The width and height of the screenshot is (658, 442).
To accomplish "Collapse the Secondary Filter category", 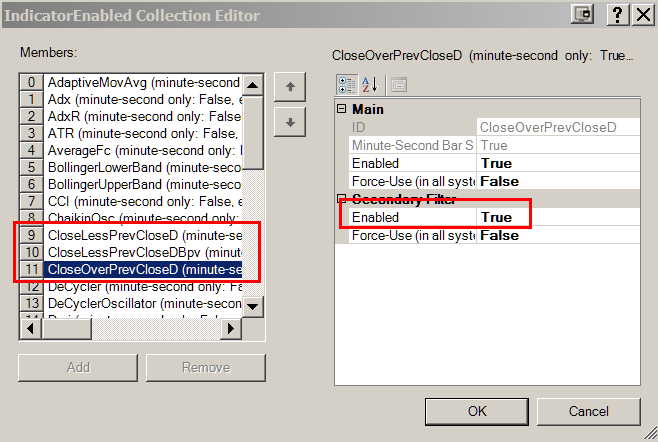I will (342, 199).
